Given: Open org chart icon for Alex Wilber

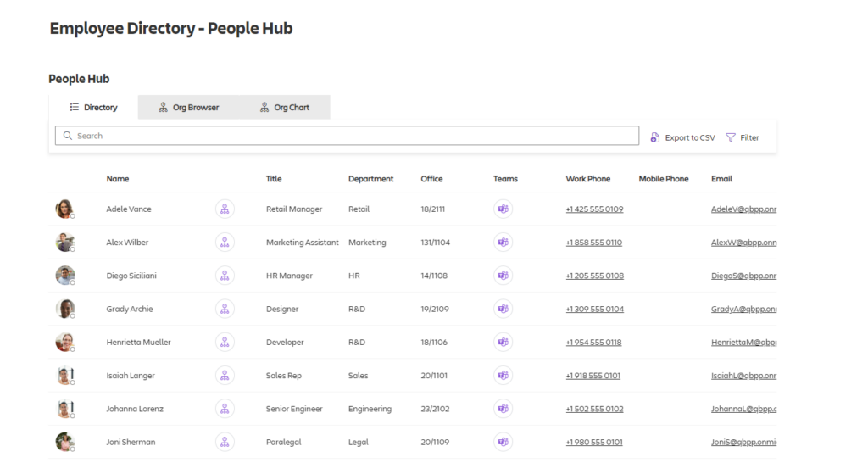Looking at the screenshot, I should tap(225, 242).
